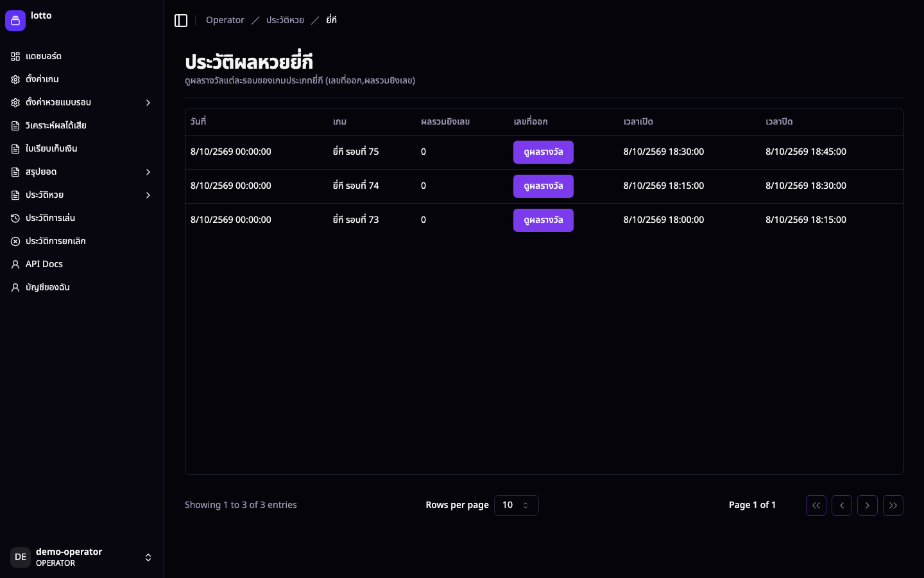Open ประวัติการเล่น in the sidebar
This screenshot has width=924, height=578.
click(x=81, y=218)
